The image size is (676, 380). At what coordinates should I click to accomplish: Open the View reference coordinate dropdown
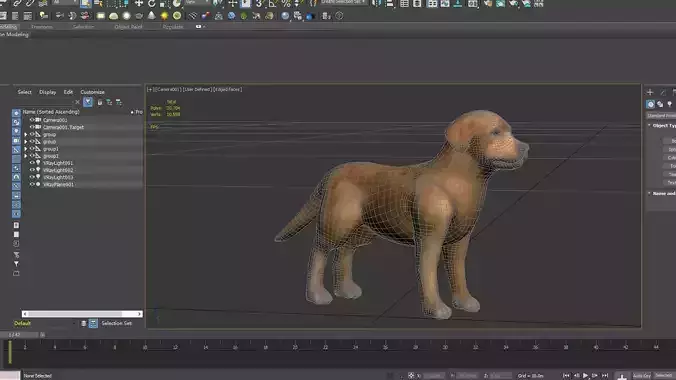[x=197, y=3]
